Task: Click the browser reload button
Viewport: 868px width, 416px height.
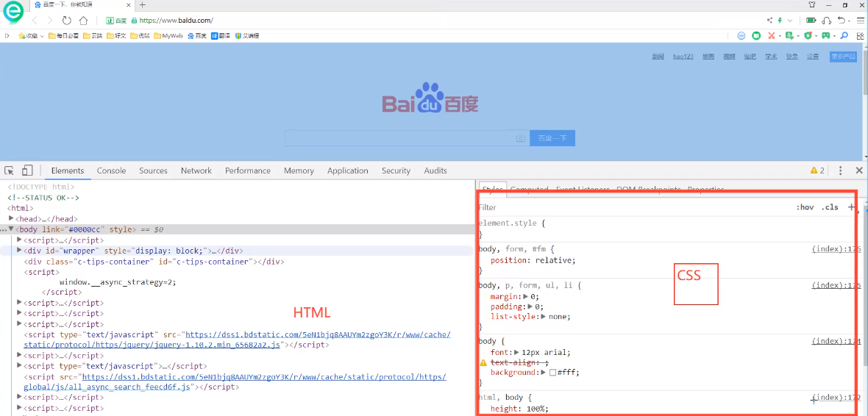Action: 66,21
